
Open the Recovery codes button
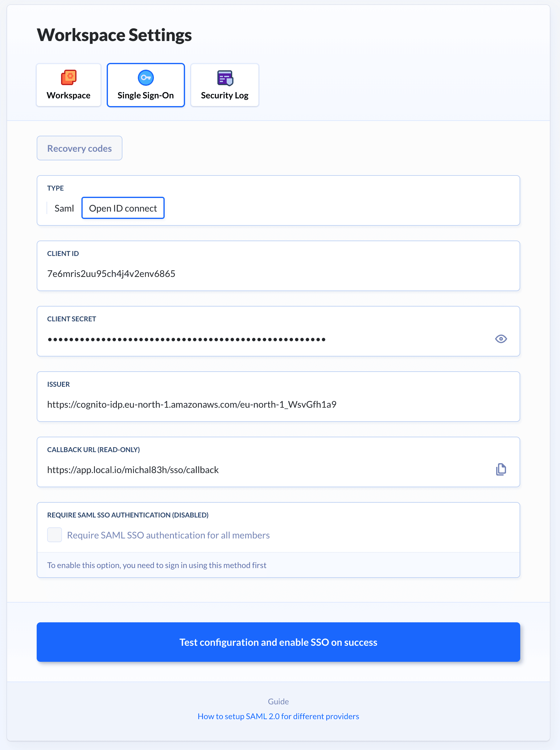point(79,148)
